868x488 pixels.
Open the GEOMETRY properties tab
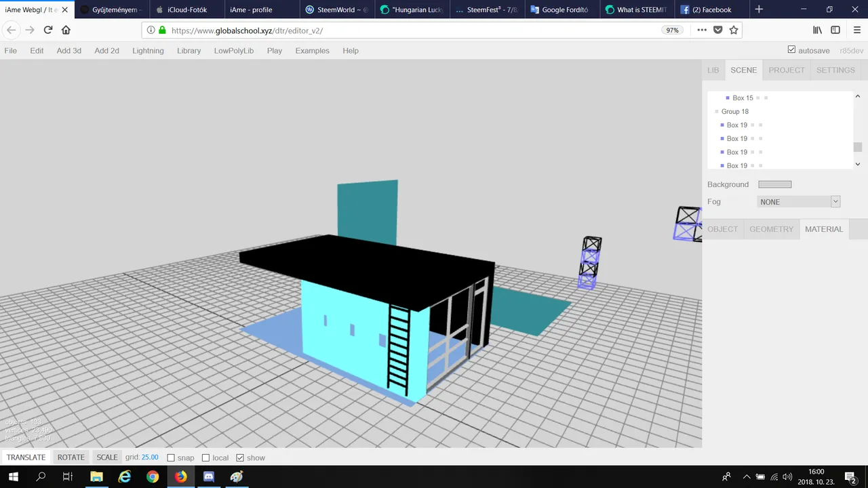pyautogui.click(x=771, y=229)
